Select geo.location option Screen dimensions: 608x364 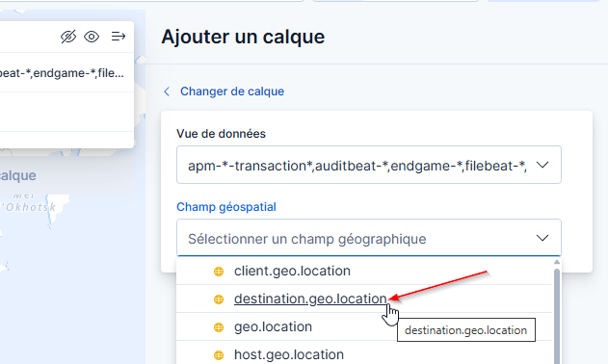pyautogui.click(x=364, y=326)
